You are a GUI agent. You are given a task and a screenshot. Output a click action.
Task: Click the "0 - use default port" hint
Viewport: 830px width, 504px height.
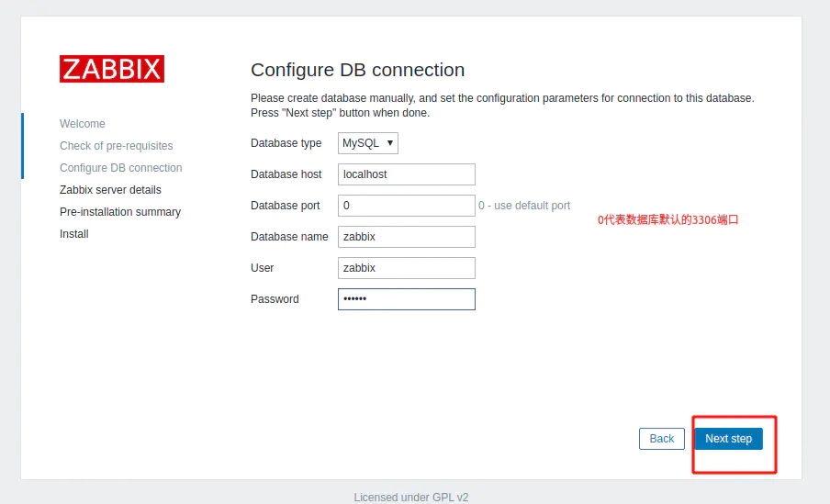(x=524, y=206)
